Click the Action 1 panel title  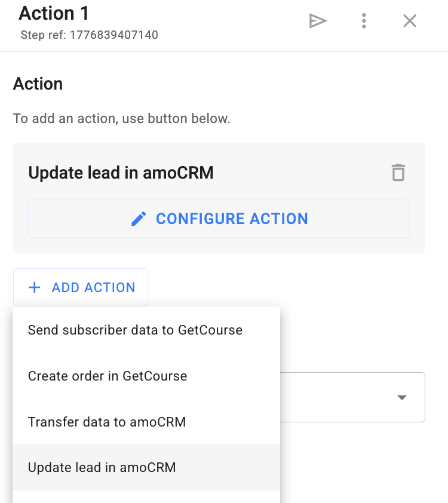(54, 13)
